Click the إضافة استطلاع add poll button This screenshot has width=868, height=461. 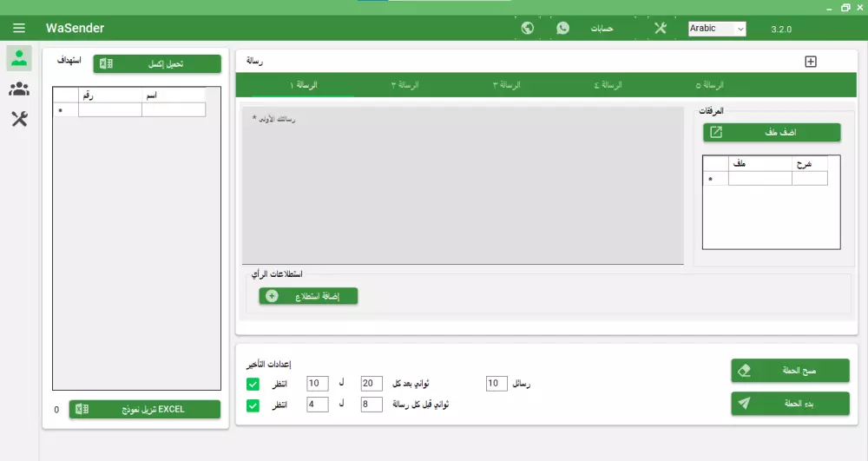308,296
